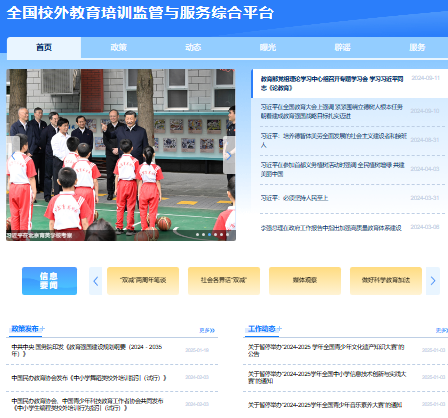This screenshot has height=418, width=448.
Task: Open the 首页 tab
Action: (44, 48)
